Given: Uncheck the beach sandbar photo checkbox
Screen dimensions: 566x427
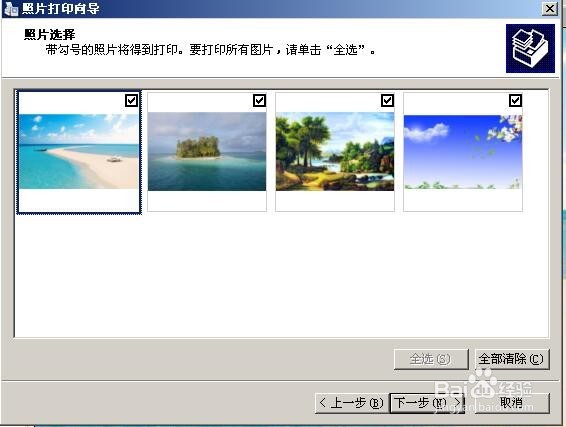Looking at the screenshot, I should point(131,100).
